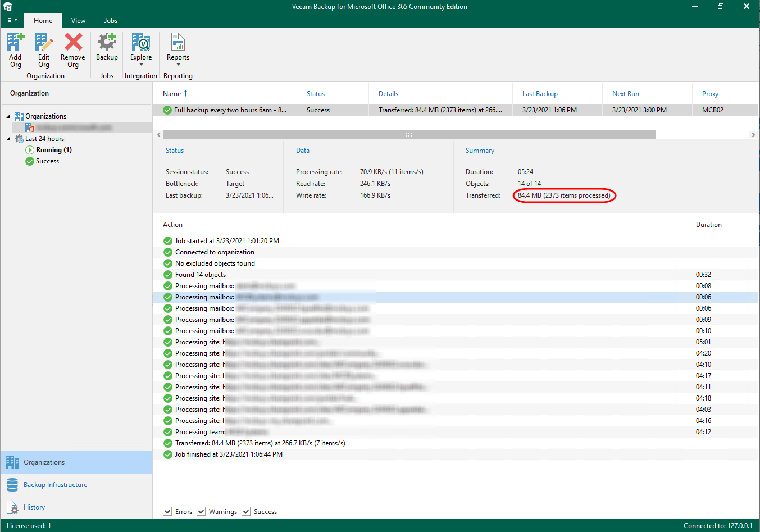Switch to the View ribbon tab
760x532 pixels.
[x=78, y=21]
